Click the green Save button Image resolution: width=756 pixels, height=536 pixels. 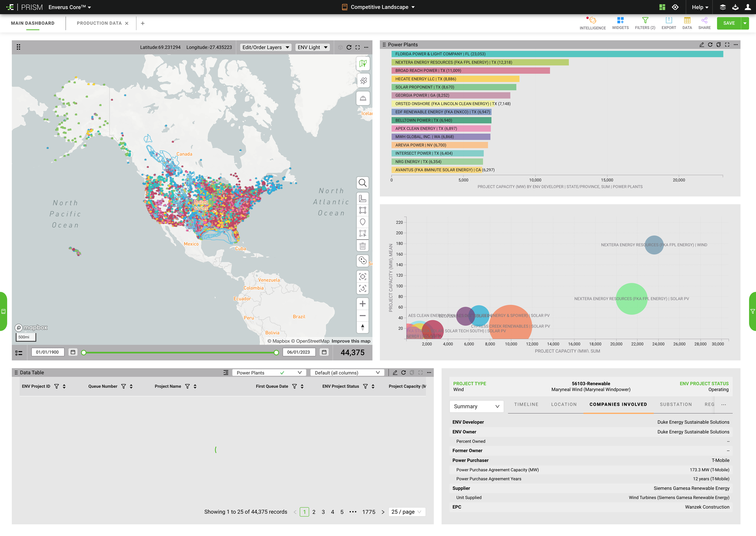point(729,23)
